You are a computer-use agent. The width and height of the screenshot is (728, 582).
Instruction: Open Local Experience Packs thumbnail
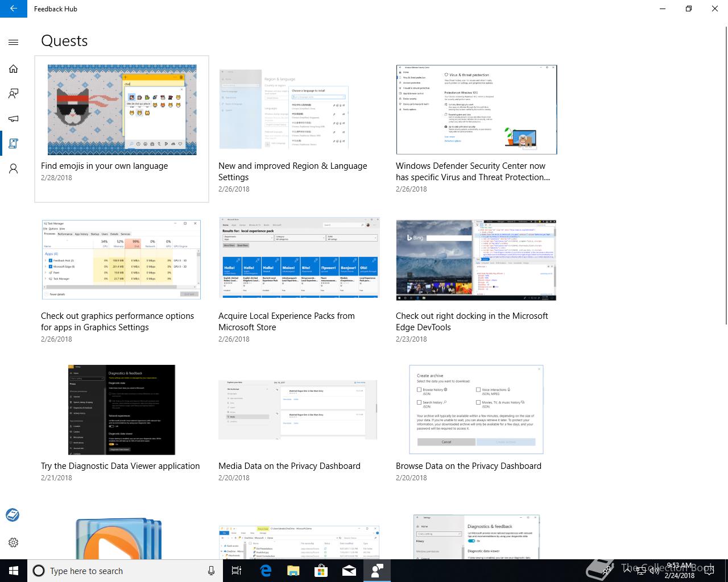[x=299, y=257]
